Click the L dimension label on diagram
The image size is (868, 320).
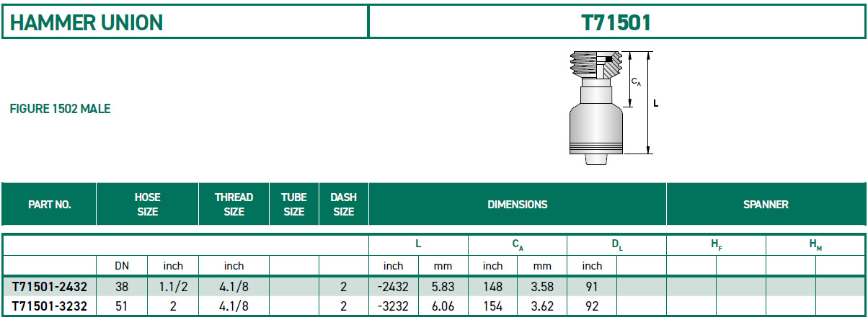click(x=656, y=102)
